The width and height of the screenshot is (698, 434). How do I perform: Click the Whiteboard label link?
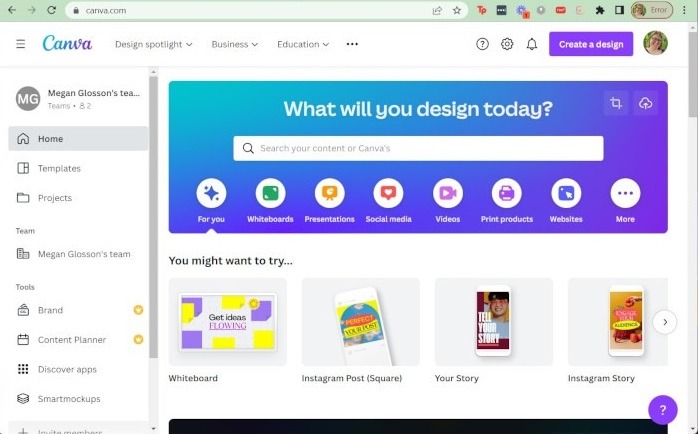pos(193,378)
